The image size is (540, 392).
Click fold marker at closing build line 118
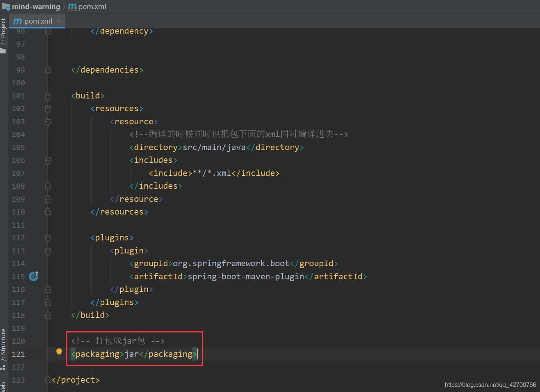click(x=48, y=315)
